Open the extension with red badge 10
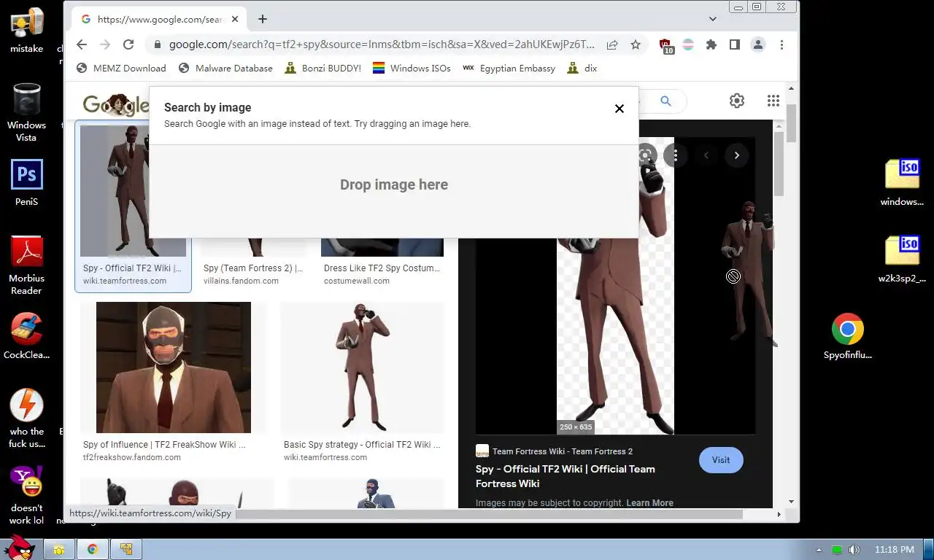The width and height of the screenshot is (934, 560). point(665,46)
